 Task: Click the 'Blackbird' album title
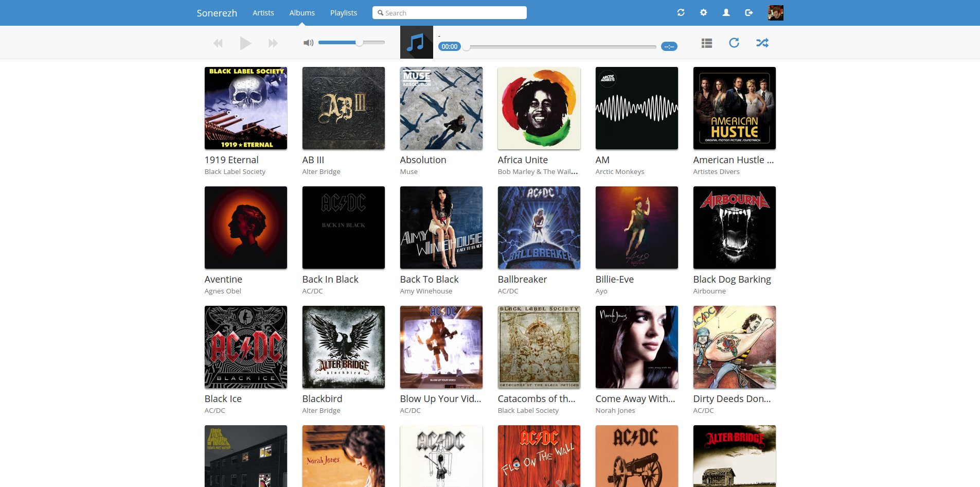pyautogui.click(x=322, y=399)
